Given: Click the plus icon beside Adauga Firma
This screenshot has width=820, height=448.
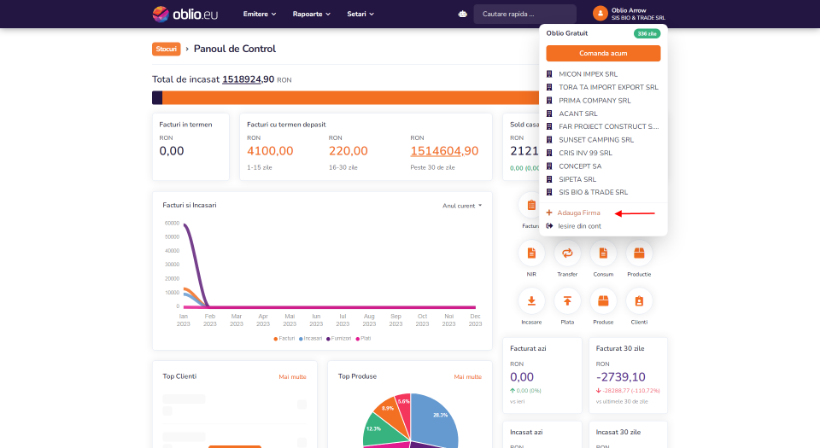Looking at the screenshot, I should [x=549, y=213].
